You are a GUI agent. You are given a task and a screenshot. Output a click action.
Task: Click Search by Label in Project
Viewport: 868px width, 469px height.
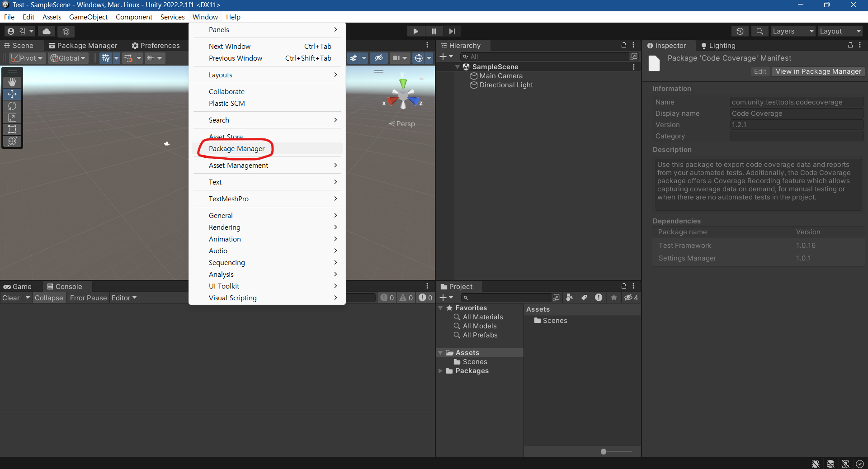584,297
